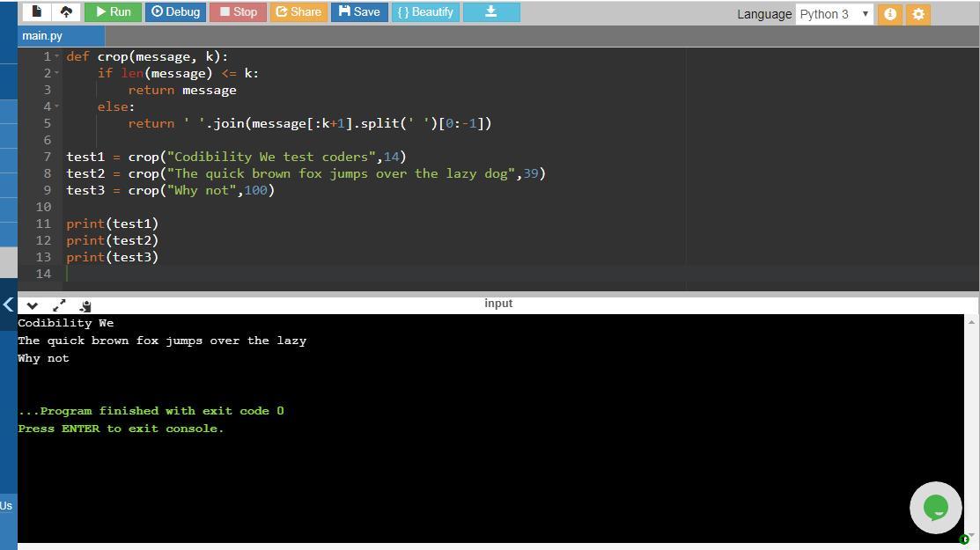Viewport: 980px width, 550px height.
Task: Save the current project
Action: 359,12
